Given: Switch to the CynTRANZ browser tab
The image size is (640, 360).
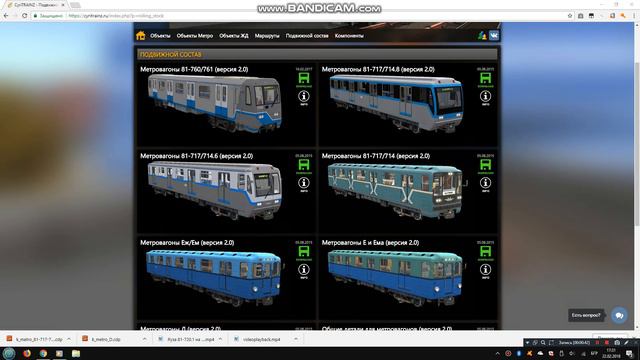Looking at the screenshot, I should pos(36,5).
